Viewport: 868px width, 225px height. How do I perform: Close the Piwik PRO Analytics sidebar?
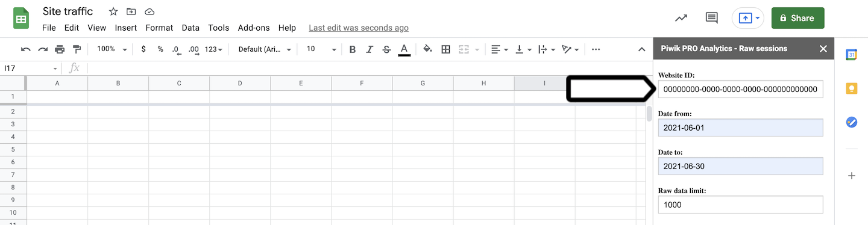(x=823, y=49)
